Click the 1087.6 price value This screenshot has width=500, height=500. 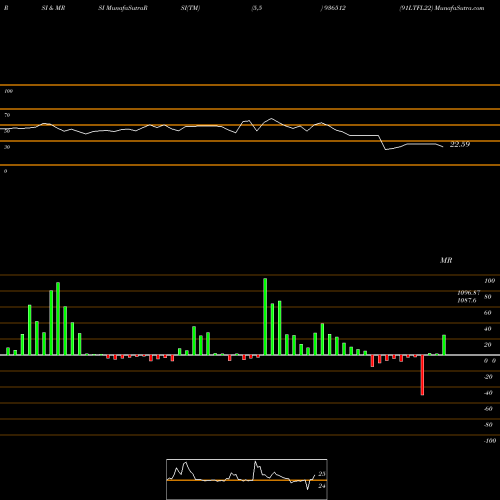coord(467,300)
